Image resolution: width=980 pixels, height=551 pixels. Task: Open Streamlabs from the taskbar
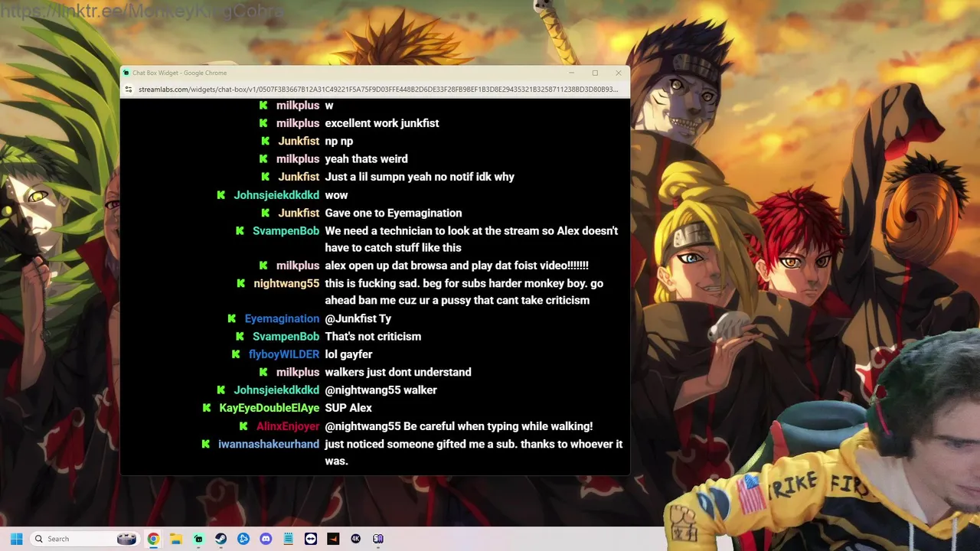(x=198, y=539)
